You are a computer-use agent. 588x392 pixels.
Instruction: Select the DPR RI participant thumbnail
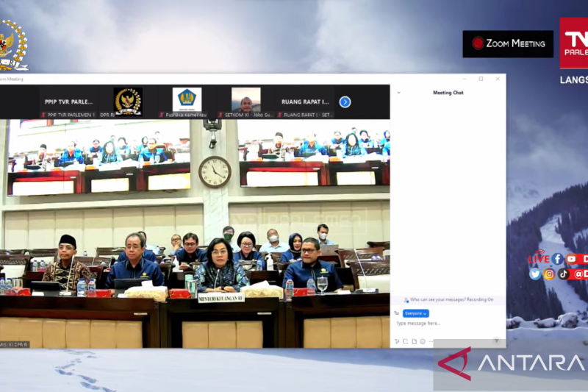click(x=128, y=101)
